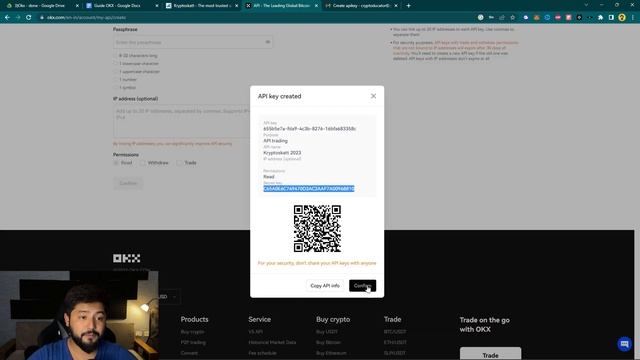Switch to the Kryptoskatt browser tab
The height and width of the screenshot is (360, 640).
coord(202,6)
